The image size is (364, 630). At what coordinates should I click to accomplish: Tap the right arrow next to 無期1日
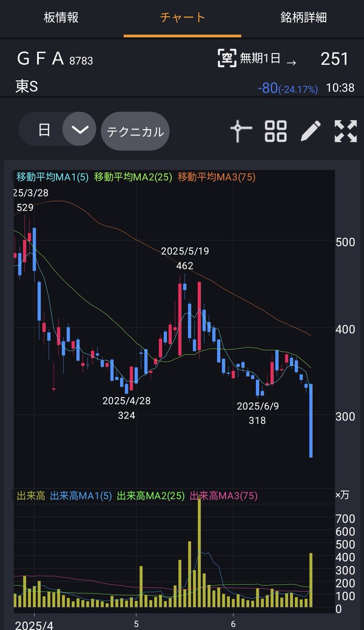point(291,62)
